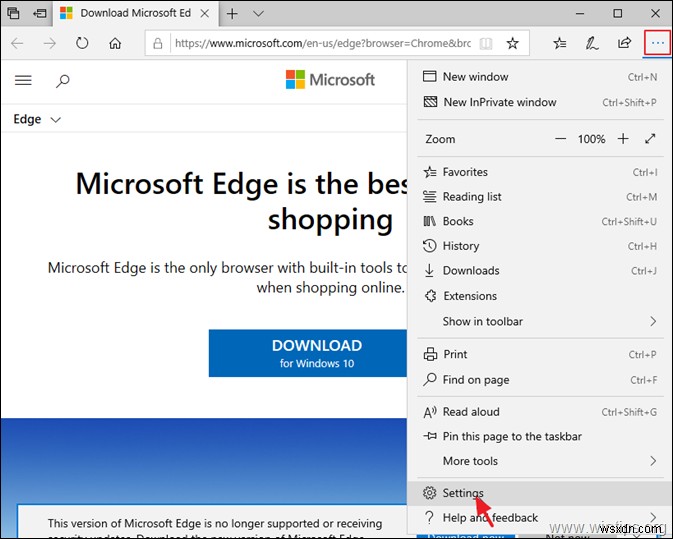673x539 pixels.
Task: Open Reading list menu entry
Action: pyautogui.click(x=540, y=197)
